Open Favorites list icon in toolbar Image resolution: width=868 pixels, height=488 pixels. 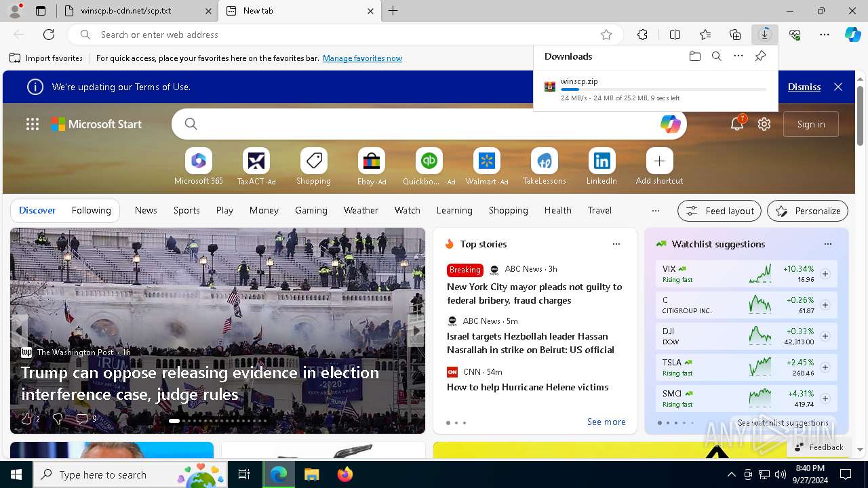tap(705, 35)
